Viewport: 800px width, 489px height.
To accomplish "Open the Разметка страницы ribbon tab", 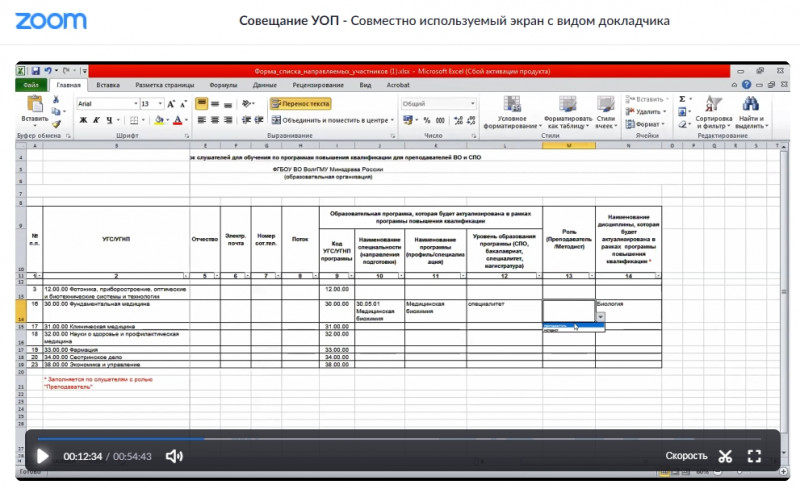I will pos(164,85).
